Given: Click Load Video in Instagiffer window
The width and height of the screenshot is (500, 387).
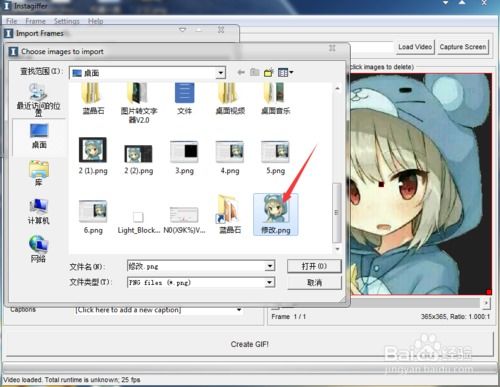Looking at the screenshot, I should click(x=415, y=47).
